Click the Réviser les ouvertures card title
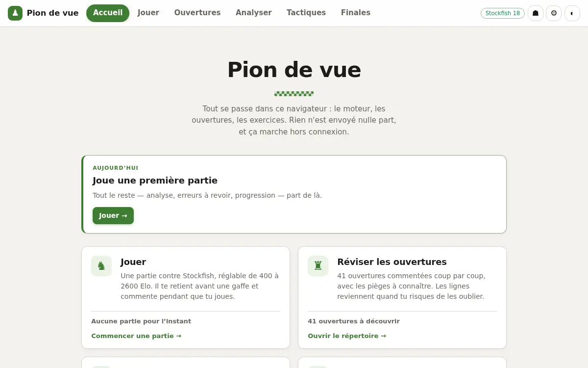The image size is (588, 368). pos(392,262)
